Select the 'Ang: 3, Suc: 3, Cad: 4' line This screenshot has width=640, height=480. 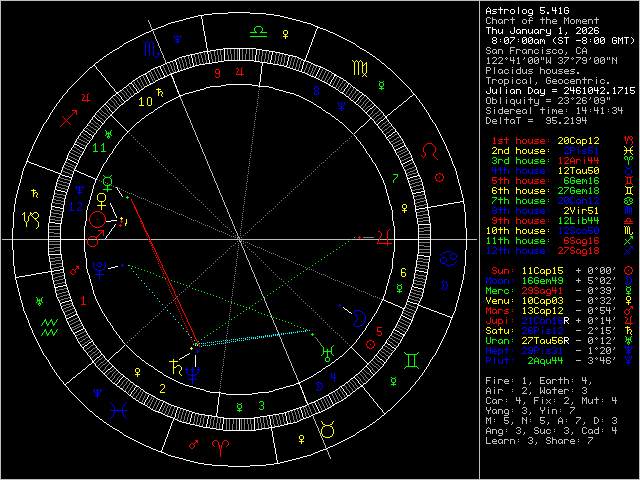tap(551, 431)
